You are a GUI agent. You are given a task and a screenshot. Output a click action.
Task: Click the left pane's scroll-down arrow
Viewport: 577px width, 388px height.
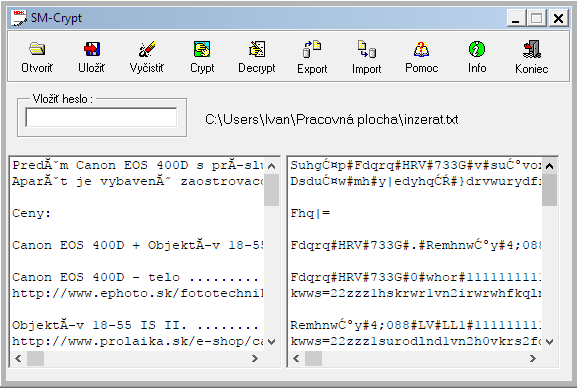coord(272,342)
